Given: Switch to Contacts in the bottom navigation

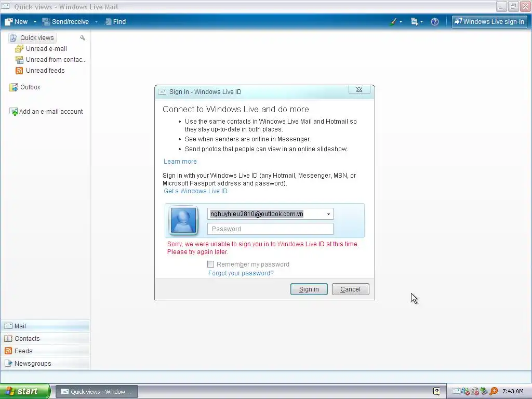Looking at the screenshot, I should pos(45,339).
